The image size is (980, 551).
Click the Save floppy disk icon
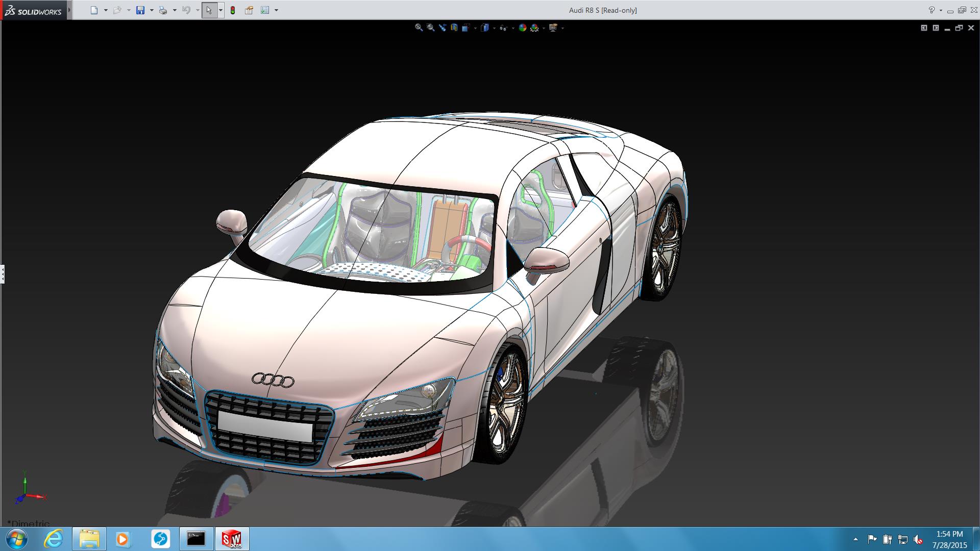pyautogui.click(x=140, y=10)
